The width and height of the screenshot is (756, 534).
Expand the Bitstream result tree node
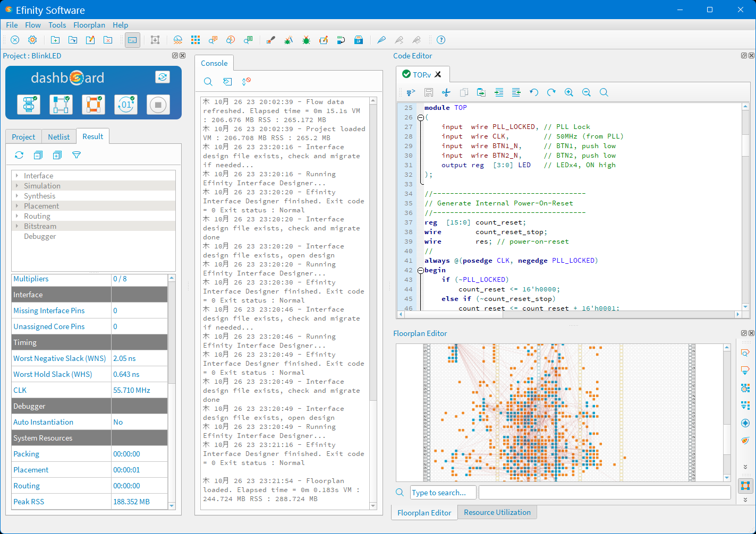pos(17,226)
